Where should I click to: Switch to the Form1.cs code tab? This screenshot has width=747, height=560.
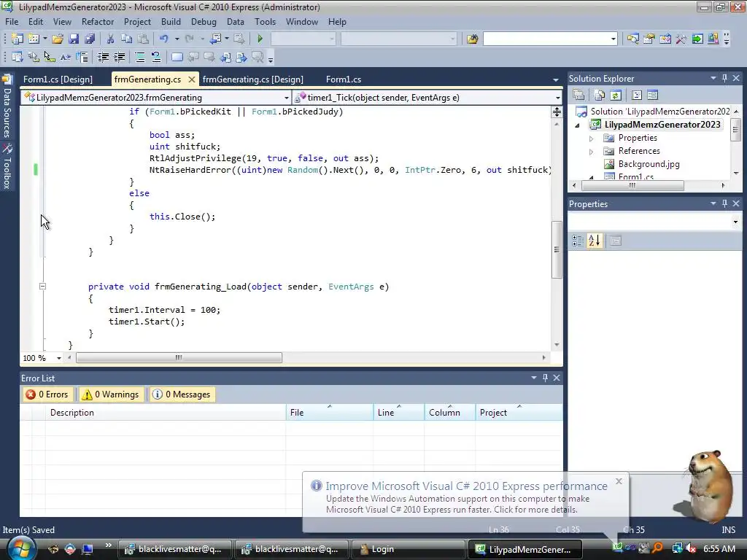(x=344, y=79)
